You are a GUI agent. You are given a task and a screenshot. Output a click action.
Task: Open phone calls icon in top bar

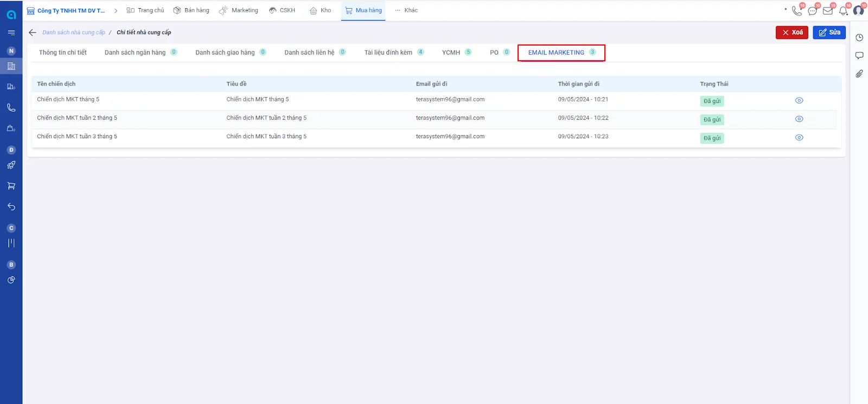click(797, 10)
